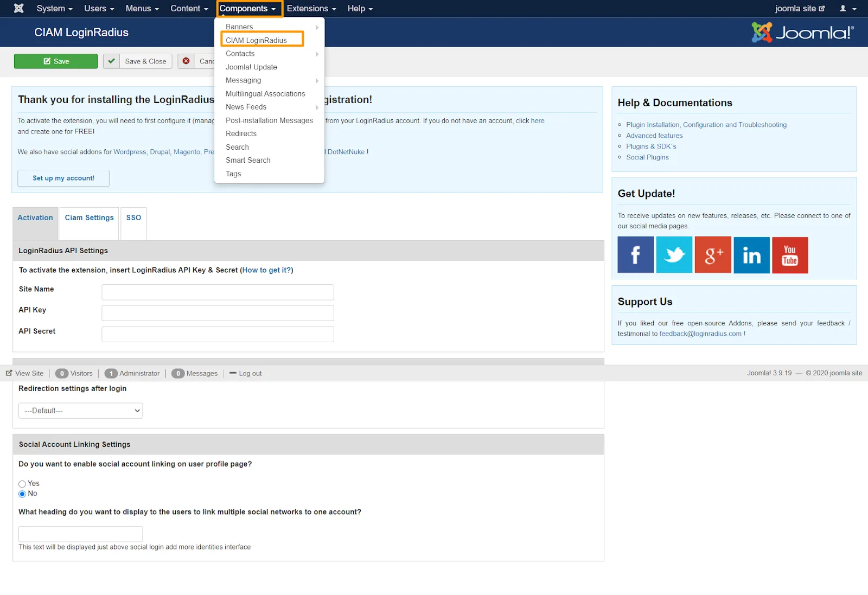Open Social Plugins link
Image resolution: width=868 pixels, height=595 pixels.
[x=647, y=157]
